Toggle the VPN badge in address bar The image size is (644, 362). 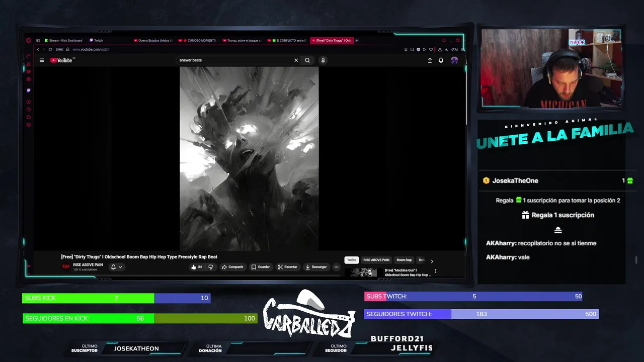coord(60,49)
